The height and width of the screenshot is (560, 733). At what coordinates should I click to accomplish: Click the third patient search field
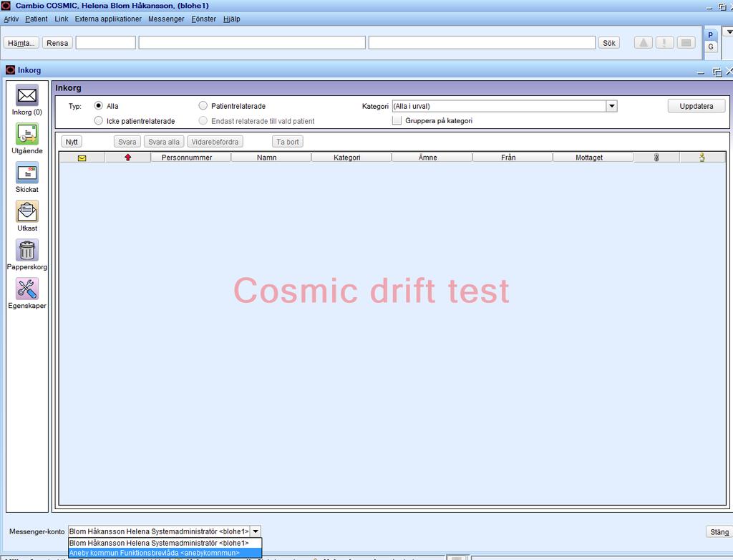[x=482, y=42]
